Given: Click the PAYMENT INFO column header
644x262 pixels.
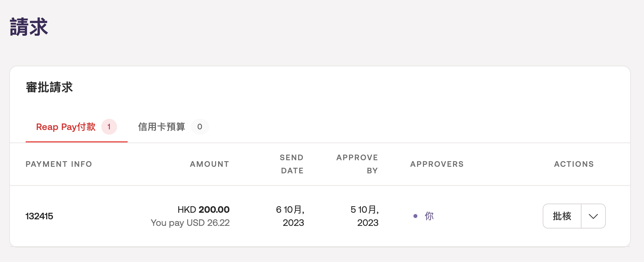Looking at the screenshot, I should [59, 164].
